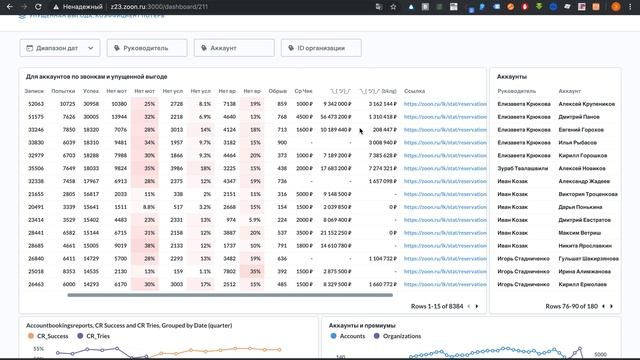Click the calendar icon in date filter

tap(29, 48)
